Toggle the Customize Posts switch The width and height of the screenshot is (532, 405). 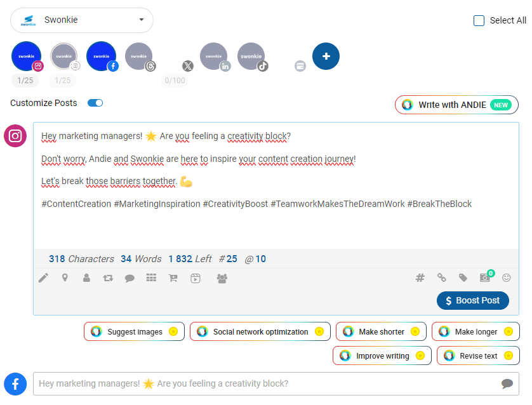click(x=95, y=103)
